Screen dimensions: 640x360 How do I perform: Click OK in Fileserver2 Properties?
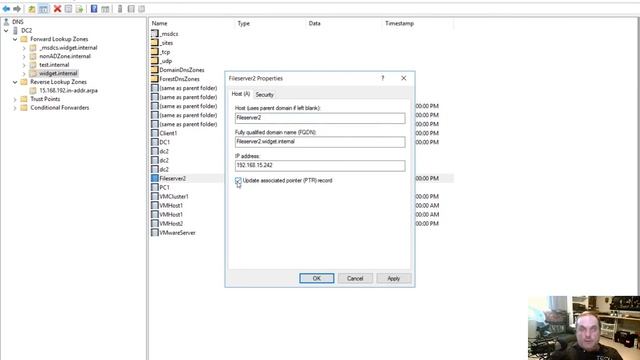[317, 278]
